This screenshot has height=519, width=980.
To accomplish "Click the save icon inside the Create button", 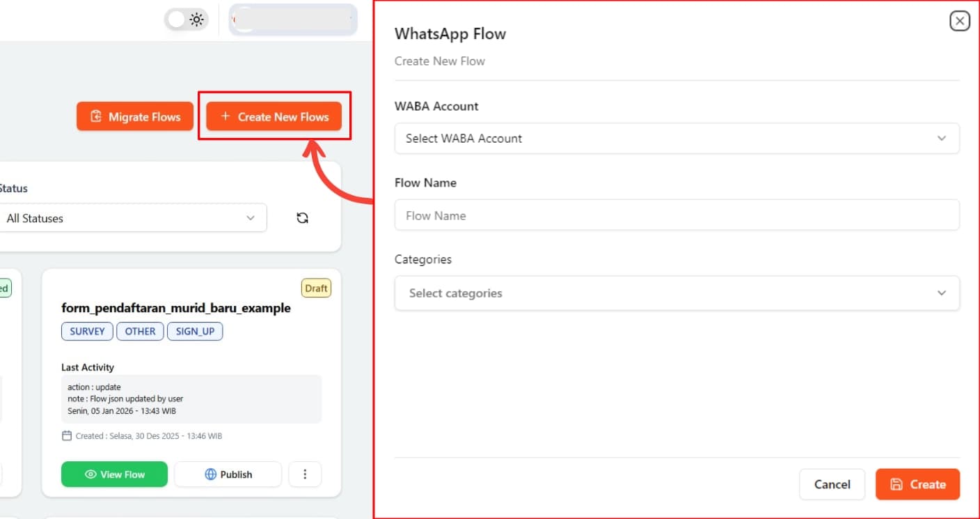I will pyautogui.click(x=898, y=484).
